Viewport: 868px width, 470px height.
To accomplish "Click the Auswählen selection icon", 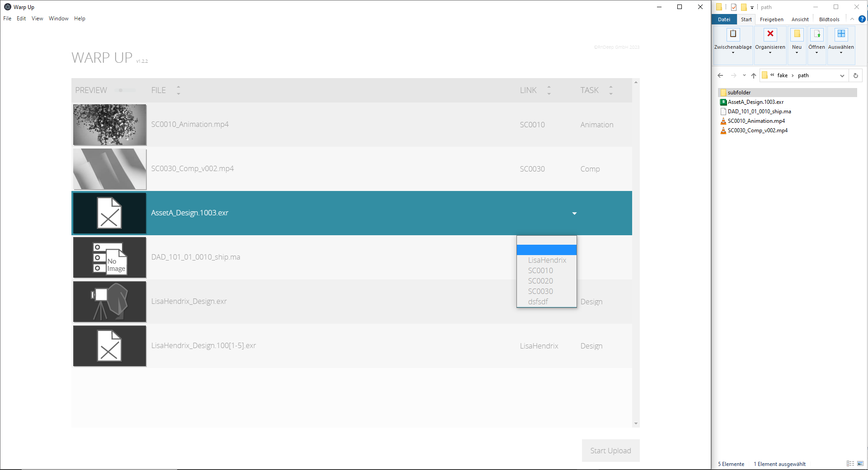I will [841, 34].
